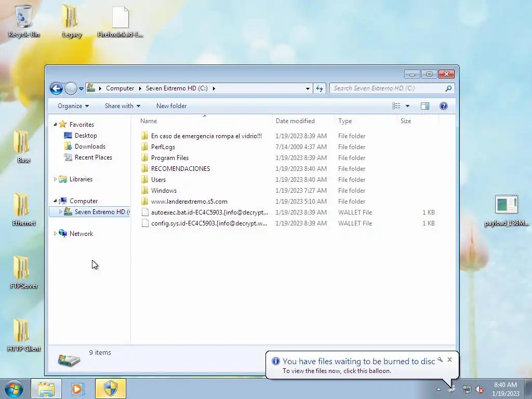Screen dimensions: 532x399
Task: Open the Organize menu
Action: click(73, 106)
